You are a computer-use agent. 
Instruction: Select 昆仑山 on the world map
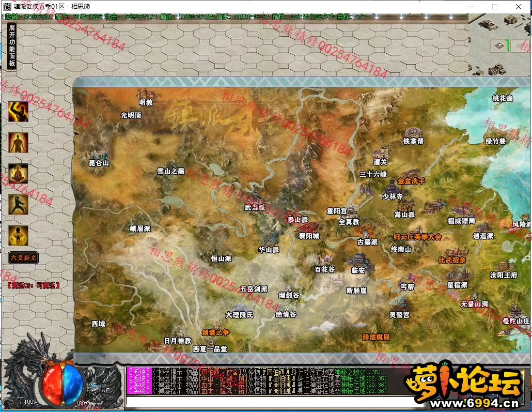click(99, 163)
